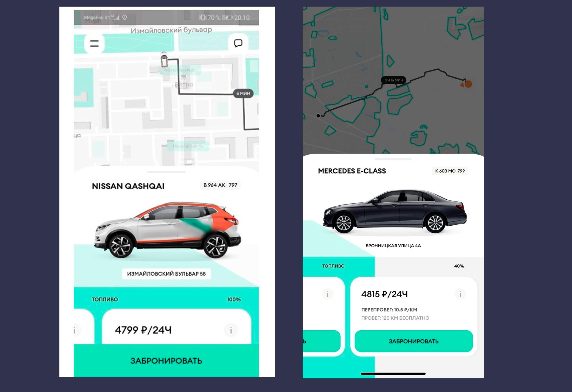Tap the chat/message icon
The height and width of the screenshot is (392, 572).
click(238, 43)
